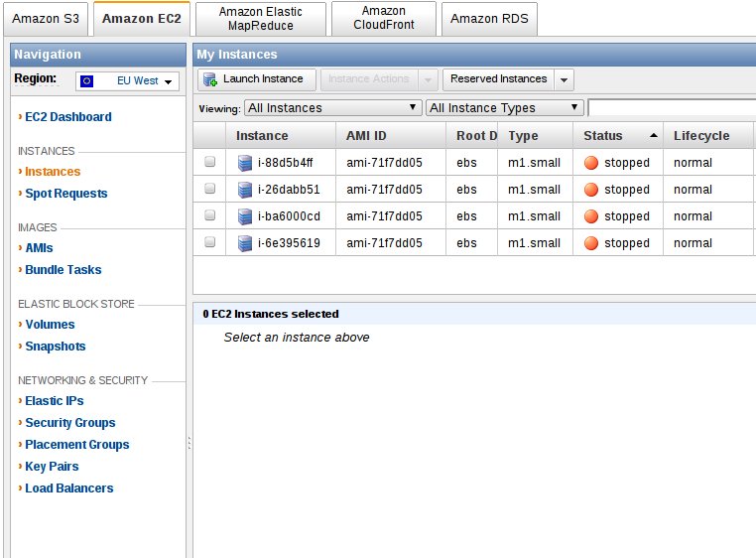Open Snapshots link
The image size is (756, 558).
55,347
